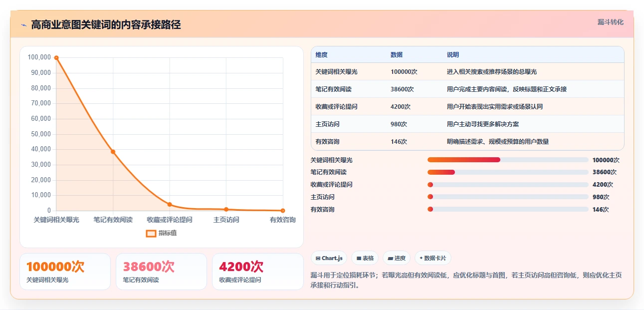This screenshot has width=644, height=310.
Task: Click the x-axis label 主页访问
Action: 226,220
